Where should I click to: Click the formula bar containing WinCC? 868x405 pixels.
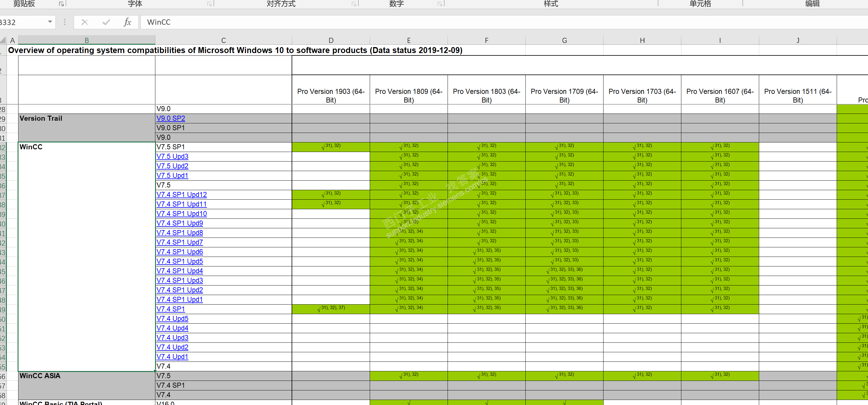point(472,22)
